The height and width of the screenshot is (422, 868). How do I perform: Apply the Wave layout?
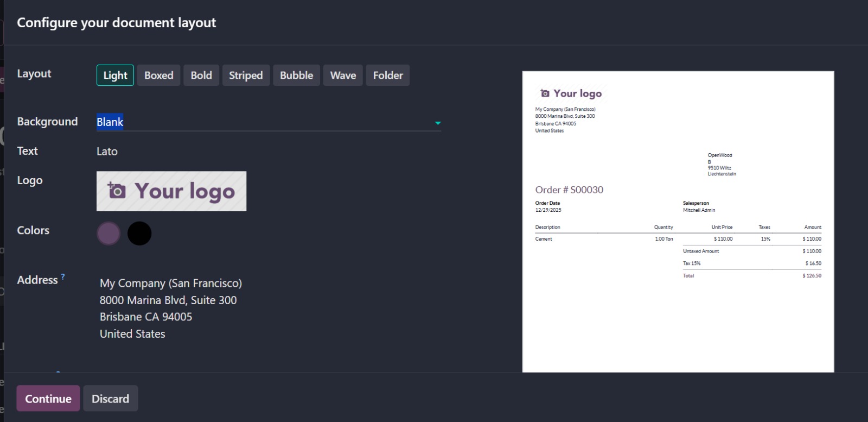click(x=343, y=75)
